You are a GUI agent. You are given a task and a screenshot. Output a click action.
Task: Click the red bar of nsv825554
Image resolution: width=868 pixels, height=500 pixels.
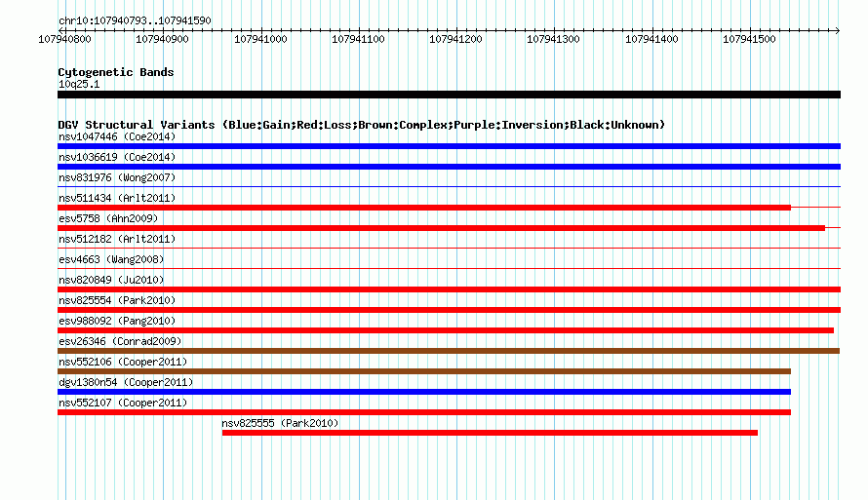click(x=449, y=310)
